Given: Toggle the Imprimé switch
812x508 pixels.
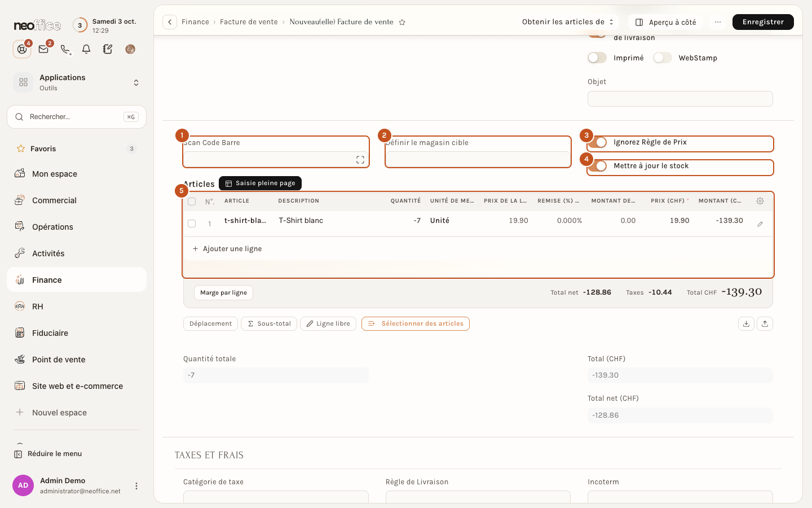Looking at the screenshot, I should tap(597, 58).
